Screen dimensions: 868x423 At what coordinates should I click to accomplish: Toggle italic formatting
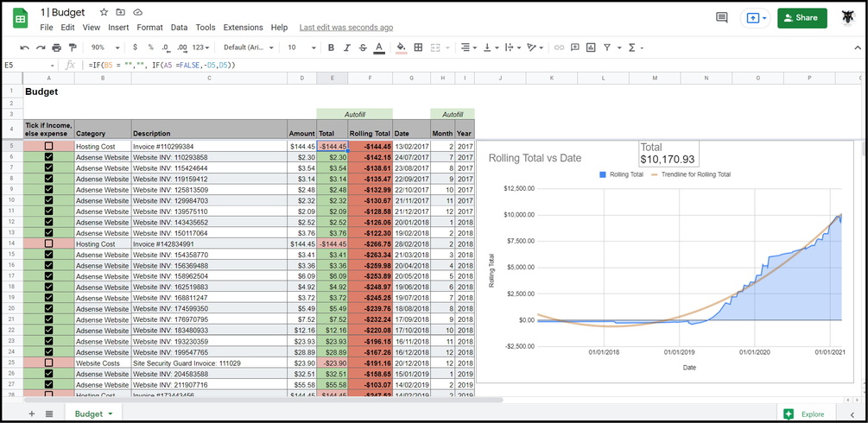pyautogui.click(x=347, y=47)
